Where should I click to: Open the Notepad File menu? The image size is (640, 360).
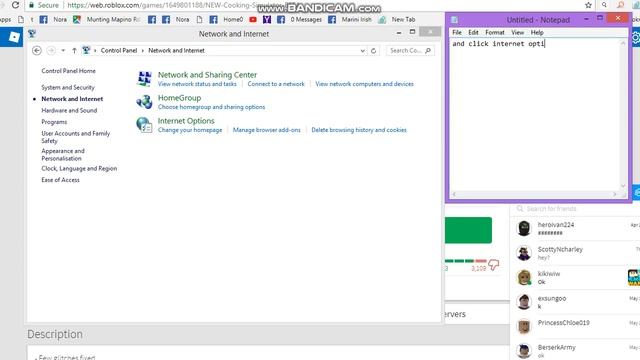457,32
